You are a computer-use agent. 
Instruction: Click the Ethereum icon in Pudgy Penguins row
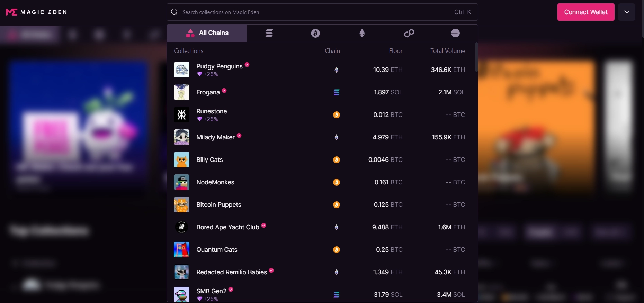point(337,70)
